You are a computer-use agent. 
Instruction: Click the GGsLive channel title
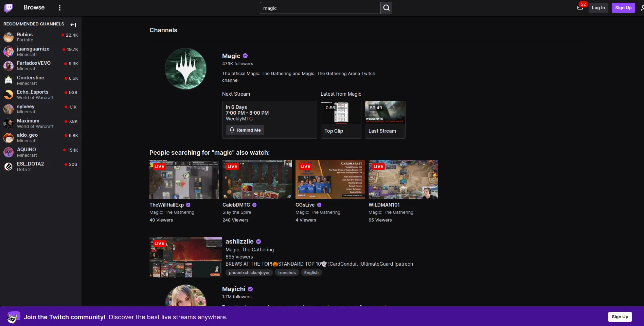tap(305, 205)
